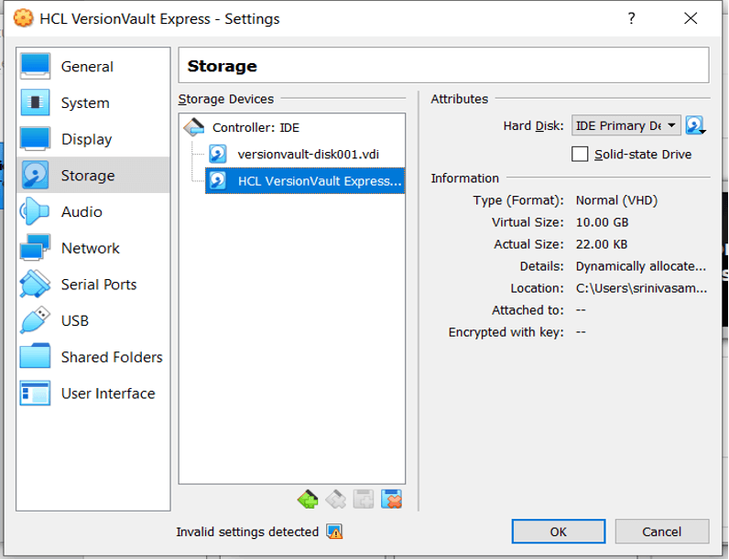Image resolution: width=729 pixels, height=560 pixels.
Task: Click the add new storage controller icon
Action: (308, 500)
